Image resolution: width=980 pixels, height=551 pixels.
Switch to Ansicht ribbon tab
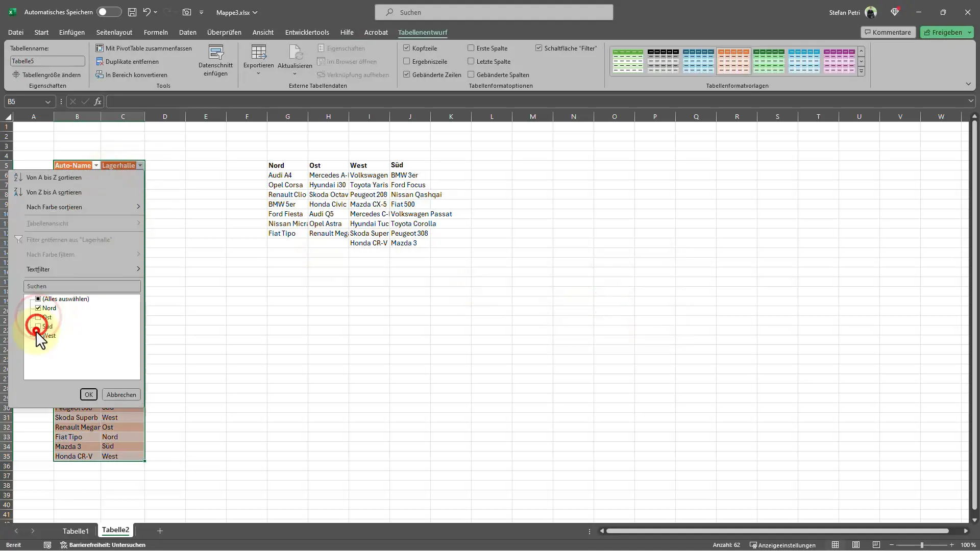263,32
